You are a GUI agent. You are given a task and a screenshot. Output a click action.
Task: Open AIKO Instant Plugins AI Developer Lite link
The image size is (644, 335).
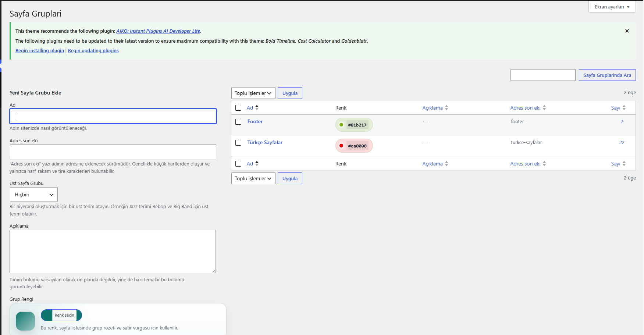point(159,31)
